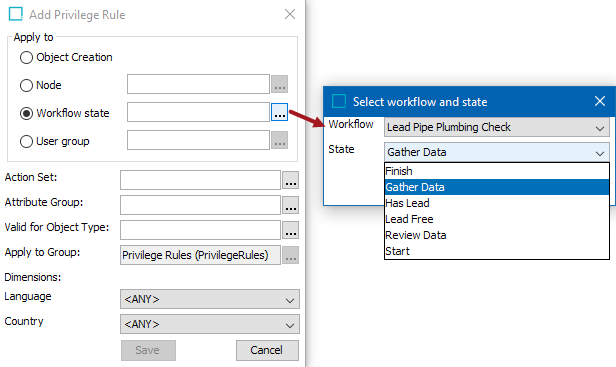Image resolution: width=616 pixels, height=367 pixels.
Task: Click the Add Privilege Rule title icon
Action: pyautogui.click(x=16, y=14)
